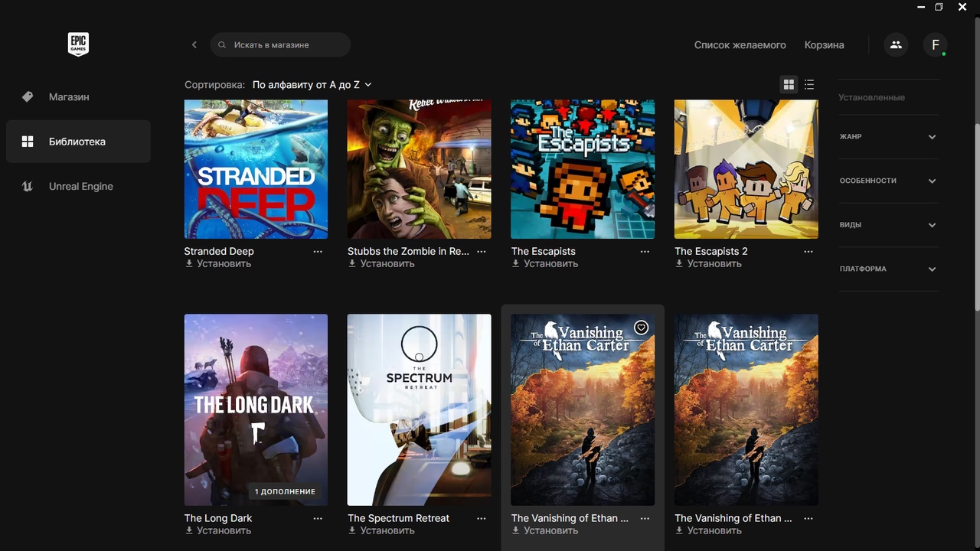The width and height of the screenshot is (980, 551).
Task: Click the download icon under The Escapists
Action: [516, 263]
